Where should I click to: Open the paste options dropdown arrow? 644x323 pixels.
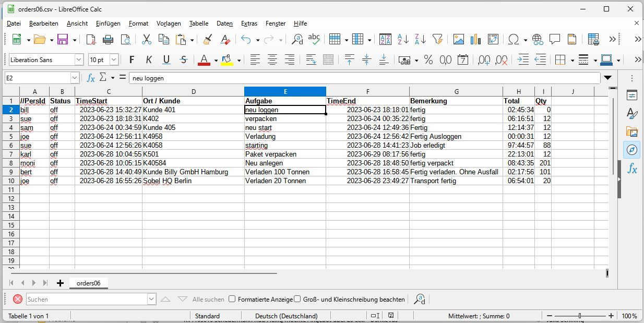coord(192,40)
